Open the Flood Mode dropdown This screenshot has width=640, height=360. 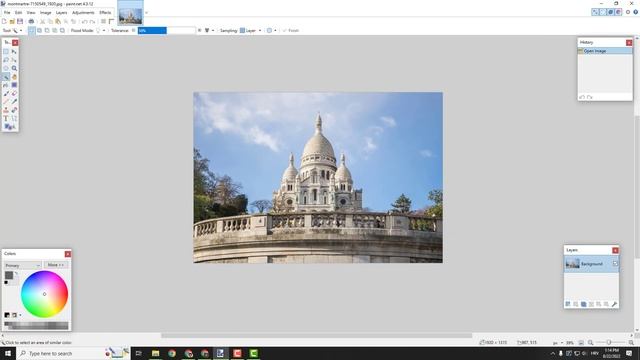101,31
